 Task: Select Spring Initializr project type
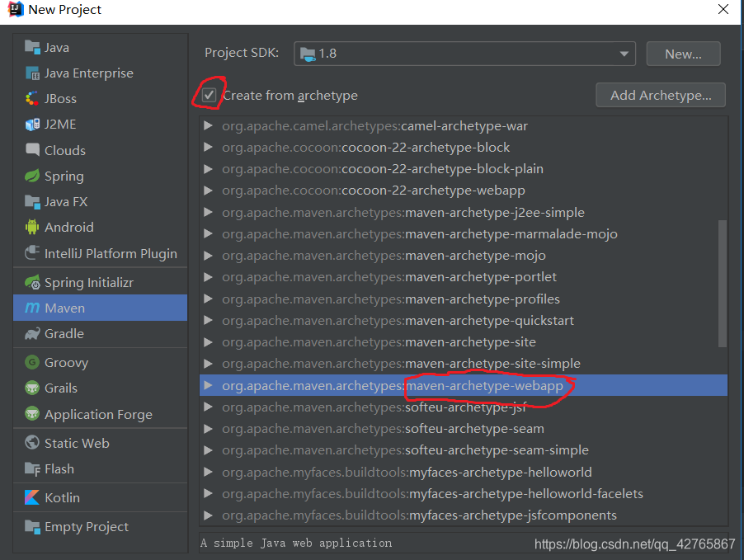101,282
